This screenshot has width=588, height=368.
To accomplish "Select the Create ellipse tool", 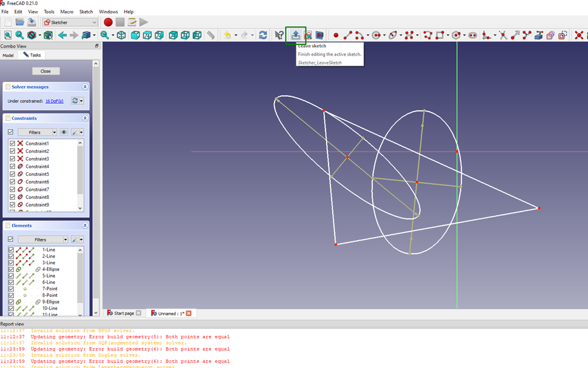I will (x=393, y=35).
